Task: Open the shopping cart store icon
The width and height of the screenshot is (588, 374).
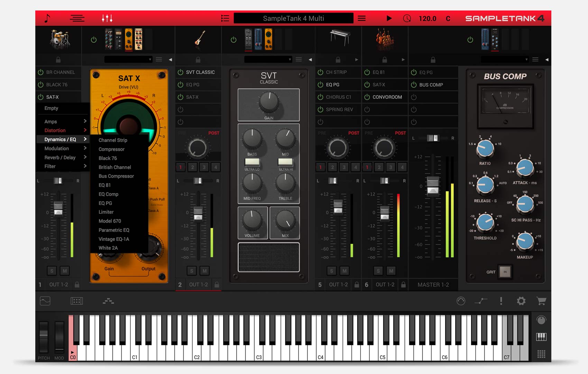Action: 541,301
